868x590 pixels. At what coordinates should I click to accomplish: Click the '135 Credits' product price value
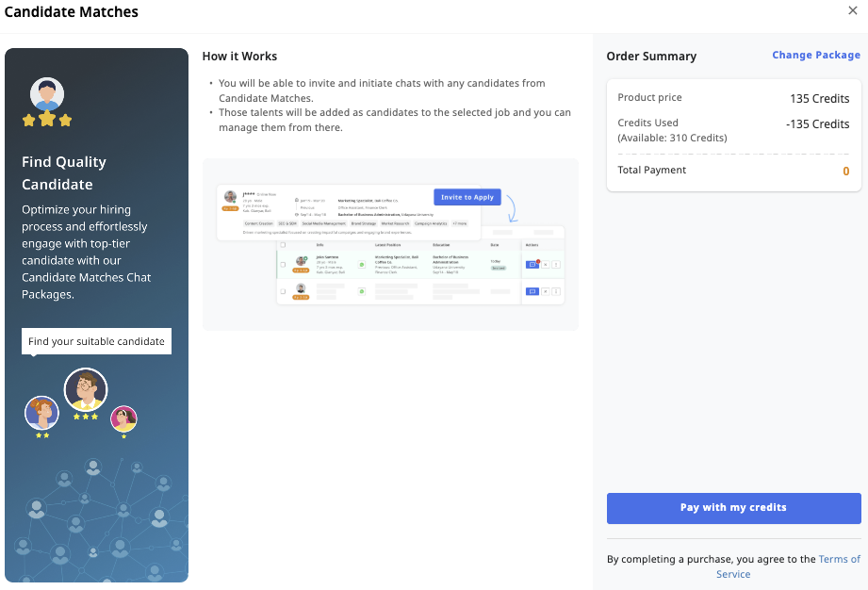[x=819, y=99]
